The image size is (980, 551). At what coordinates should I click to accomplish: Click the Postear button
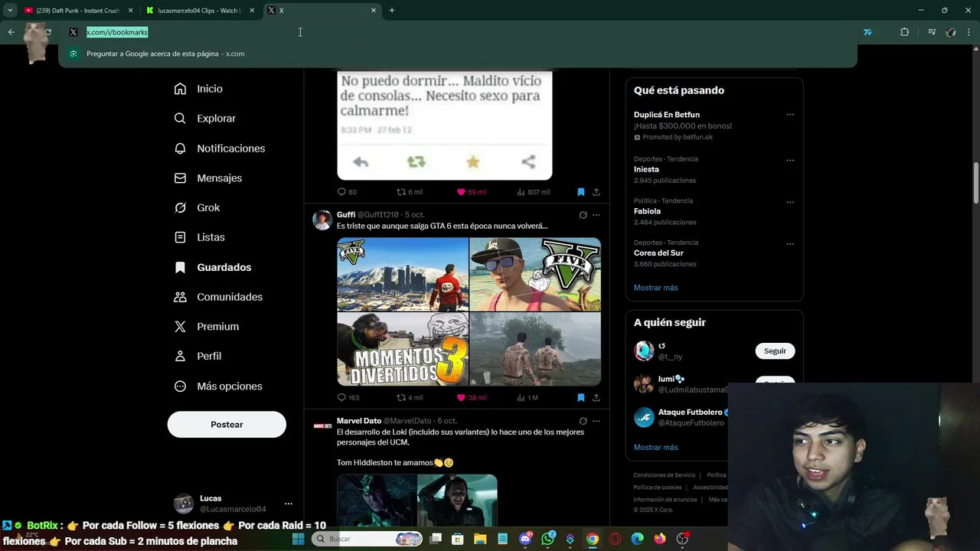point(227,425)
